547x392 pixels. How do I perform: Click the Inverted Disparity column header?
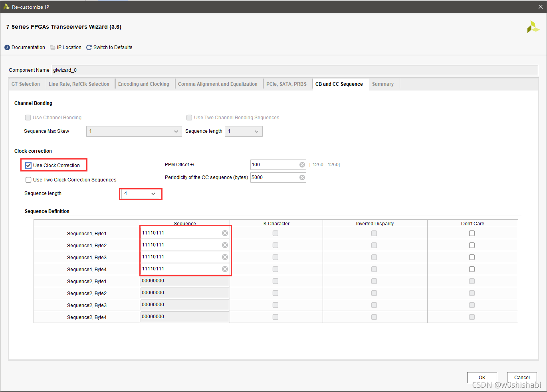[x=375, y=224]
